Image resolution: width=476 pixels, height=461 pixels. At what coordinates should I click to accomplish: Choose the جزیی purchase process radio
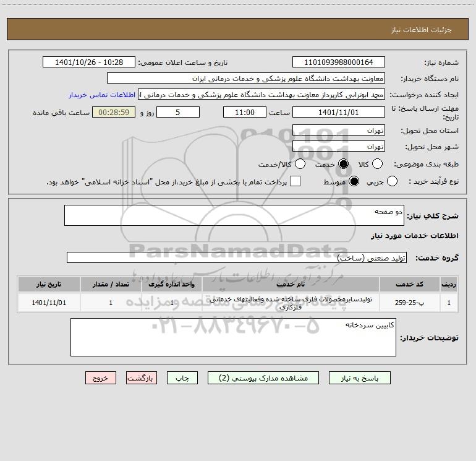click(x=392, y=181)
